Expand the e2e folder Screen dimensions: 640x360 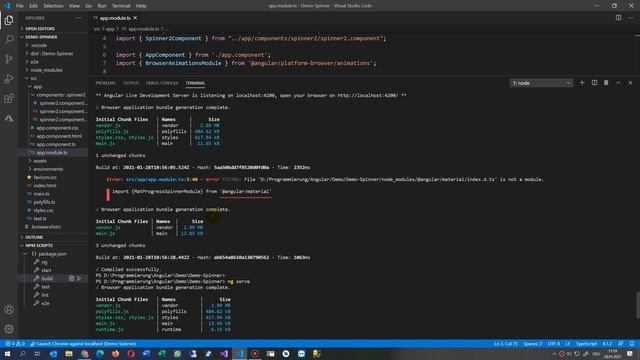53,62
